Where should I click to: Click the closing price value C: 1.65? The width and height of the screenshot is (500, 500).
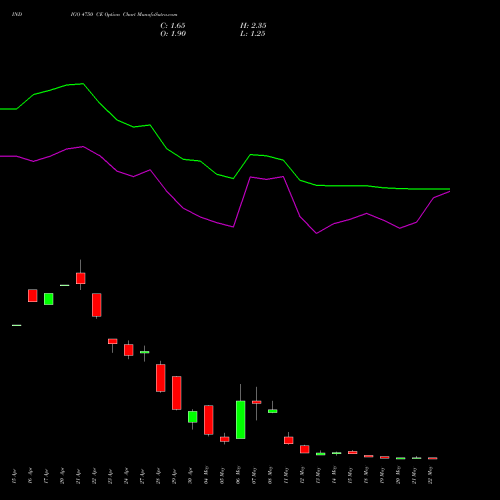(x=173, y=26)
